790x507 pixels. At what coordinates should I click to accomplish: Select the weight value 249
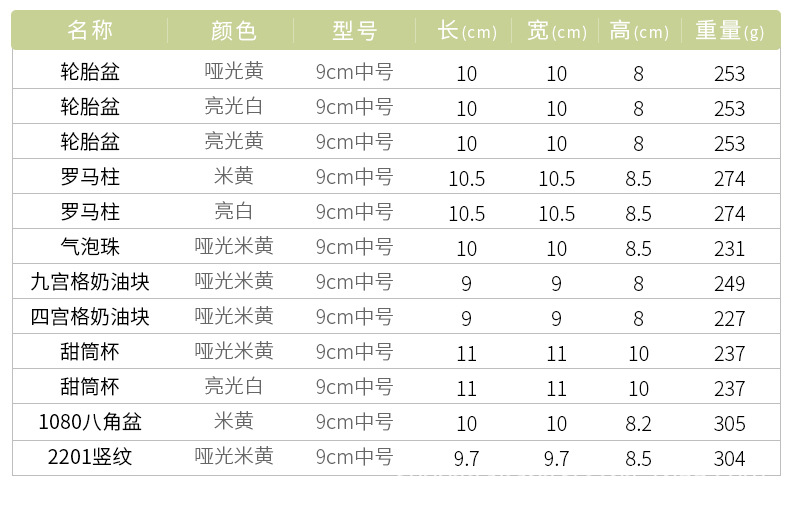click(x=729, y=283)
